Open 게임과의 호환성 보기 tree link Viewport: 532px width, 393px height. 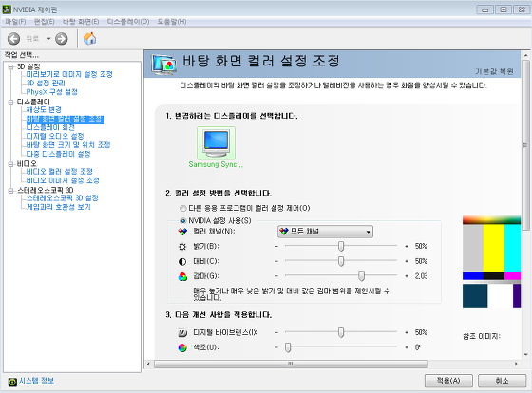[x=58, y=207]
